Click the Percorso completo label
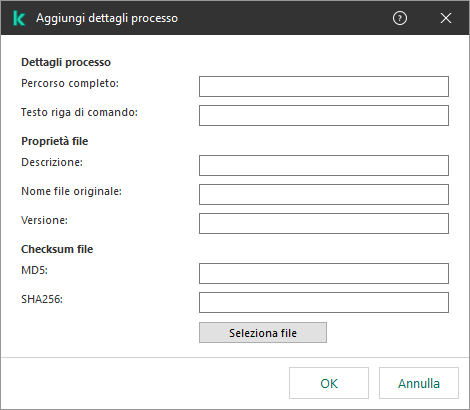This screenshot has height=410, width=470. 70,83
